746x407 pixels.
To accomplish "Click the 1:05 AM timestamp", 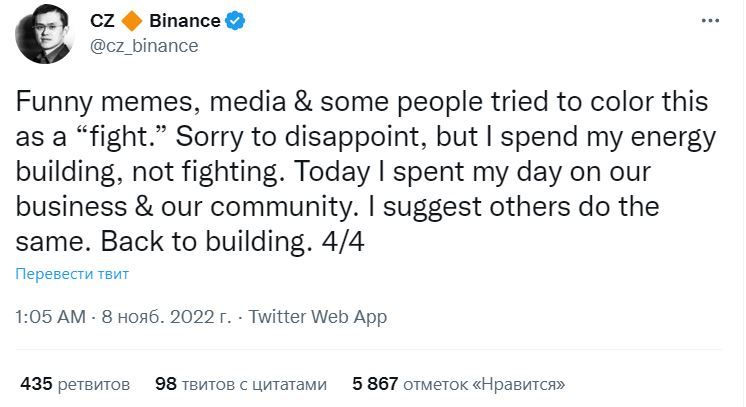I will pos(49,317).
